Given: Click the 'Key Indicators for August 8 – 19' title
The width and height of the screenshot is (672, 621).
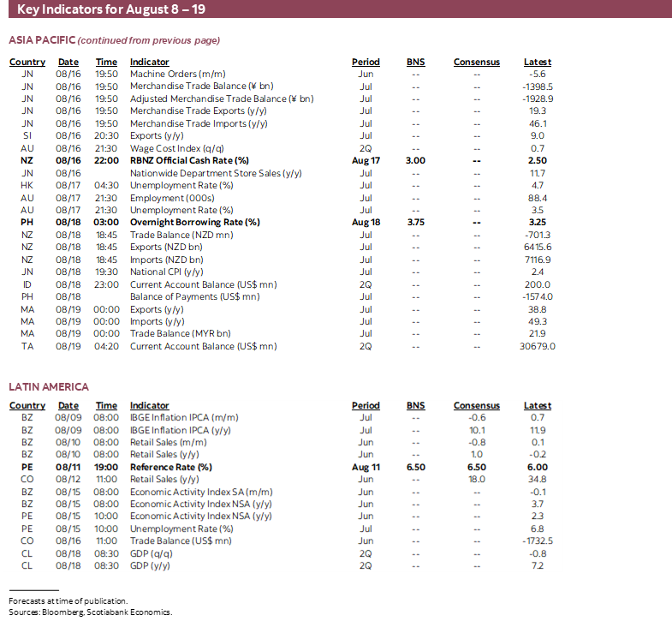Looking at the screenshot, I should [111, 10].
